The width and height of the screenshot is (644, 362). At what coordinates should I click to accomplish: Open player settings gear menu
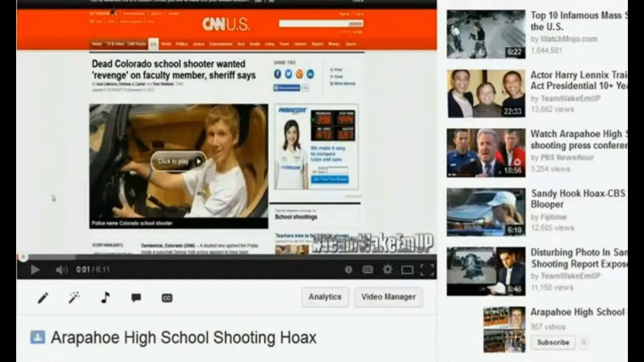pyautogui.click(x=387, y=270)
